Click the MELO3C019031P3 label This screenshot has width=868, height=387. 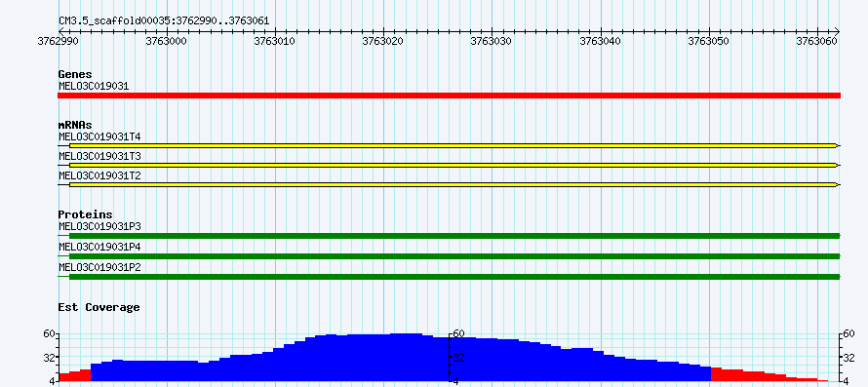pos(99,226)
